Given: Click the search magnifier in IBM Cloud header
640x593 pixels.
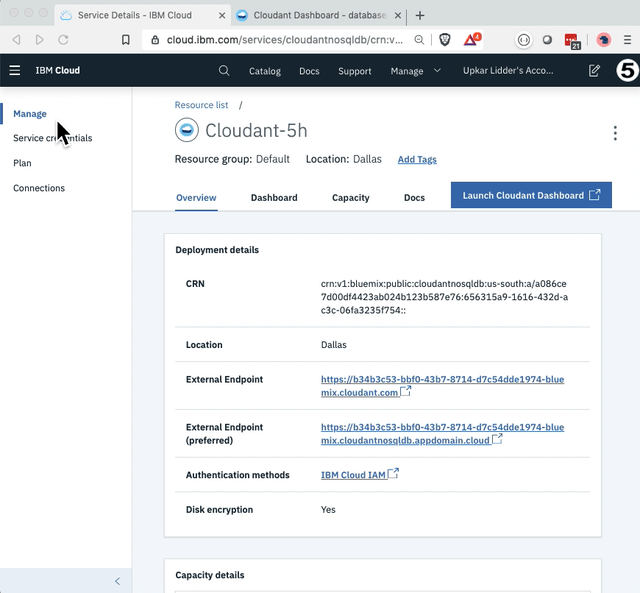Looking at the screenshot, I should 224,71.
